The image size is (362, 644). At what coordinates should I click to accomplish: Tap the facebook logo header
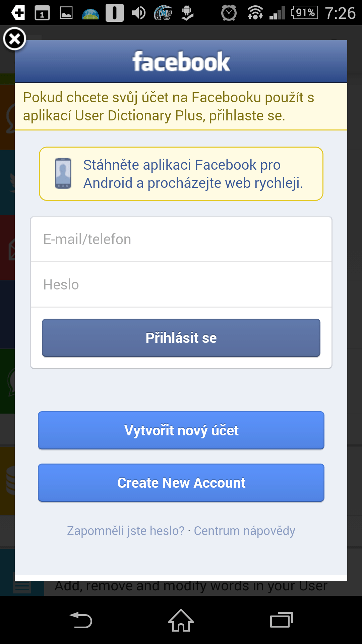(181, 61)
